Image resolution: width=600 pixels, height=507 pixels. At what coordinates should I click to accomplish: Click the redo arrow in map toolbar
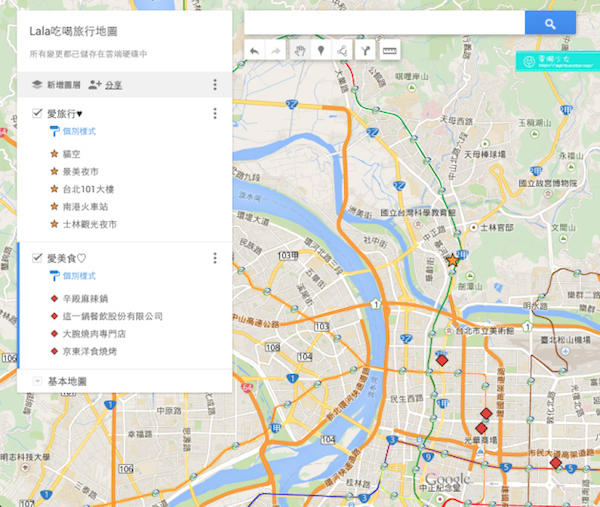(275, 49)
